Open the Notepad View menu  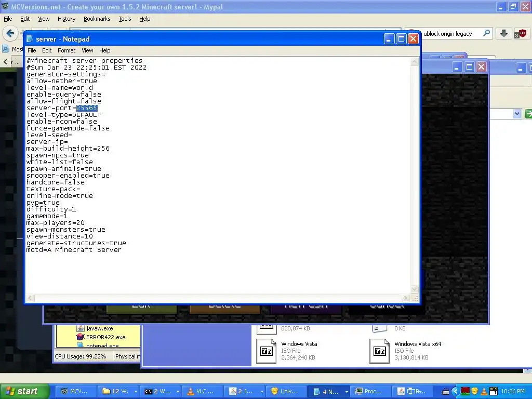point(87,50)
